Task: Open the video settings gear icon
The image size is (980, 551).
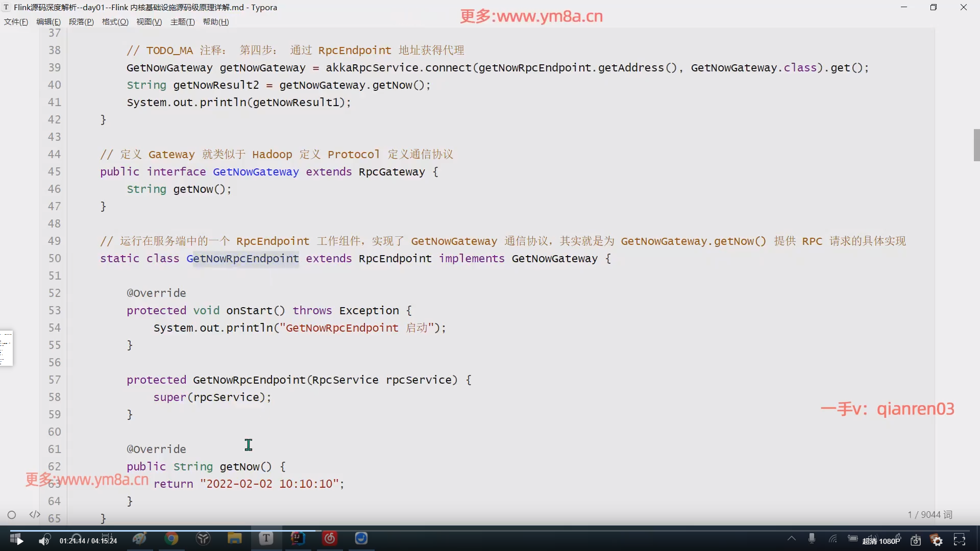Action: [x=937, y=540]
